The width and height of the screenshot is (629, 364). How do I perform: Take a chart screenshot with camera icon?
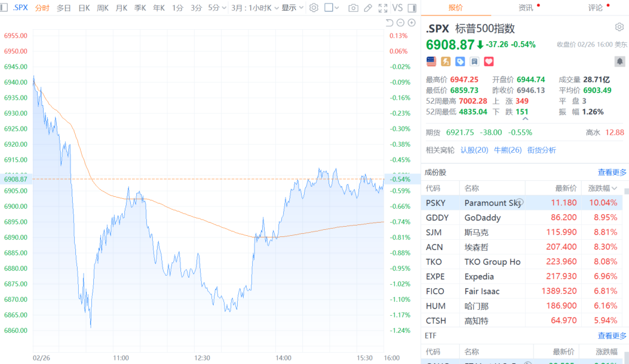pyautogui.click(x=353, y=8)
